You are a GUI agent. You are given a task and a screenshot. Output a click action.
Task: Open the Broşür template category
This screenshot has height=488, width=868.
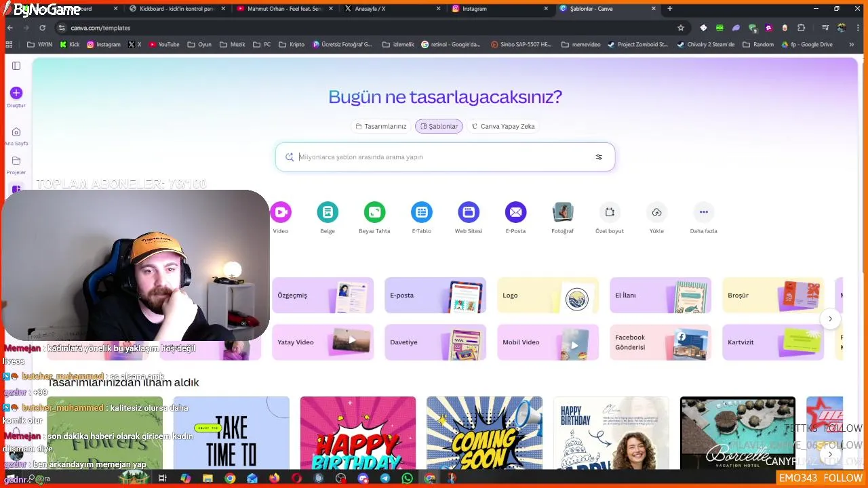773,295
